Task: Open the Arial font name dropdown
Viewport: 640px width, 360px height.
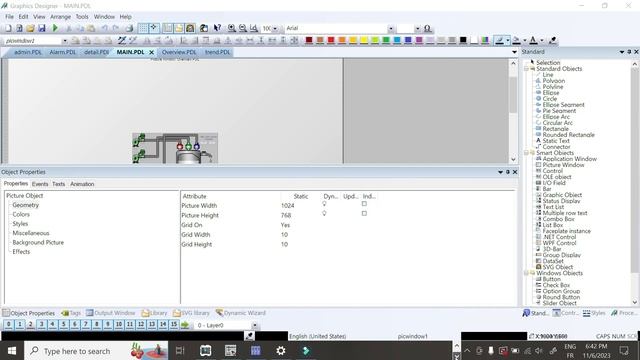Action: click(391, 29)
